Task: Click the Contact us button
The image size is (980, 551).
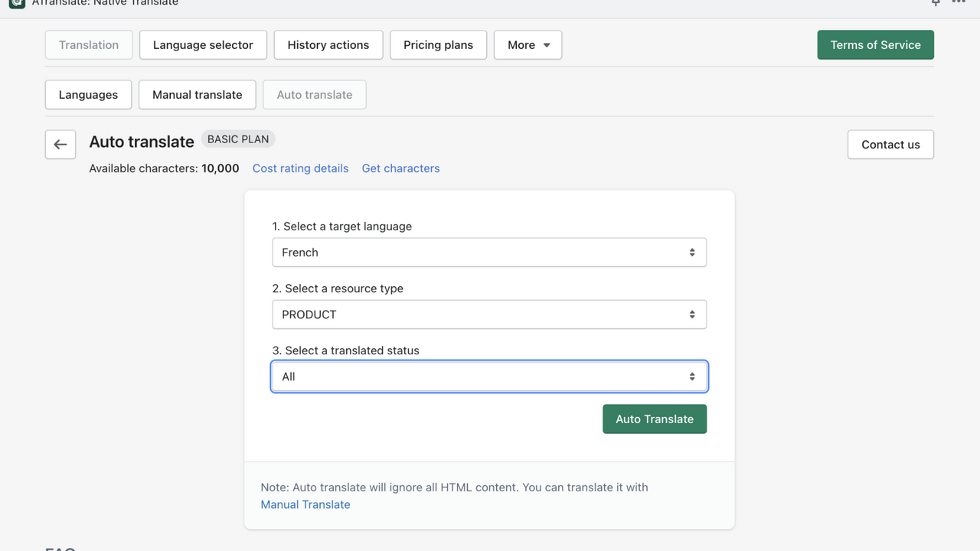Action: [x=890, y=144]
